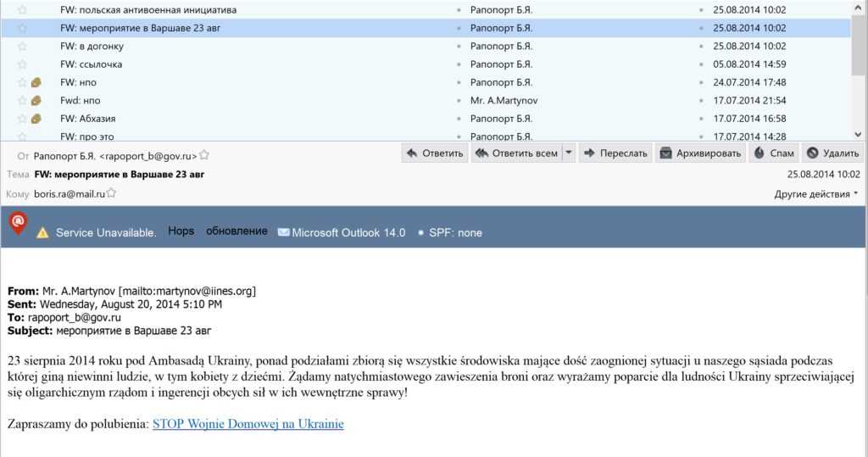
Task: Select message dated 24.07.2014 17:48
Action: click(x=749, y=82)
